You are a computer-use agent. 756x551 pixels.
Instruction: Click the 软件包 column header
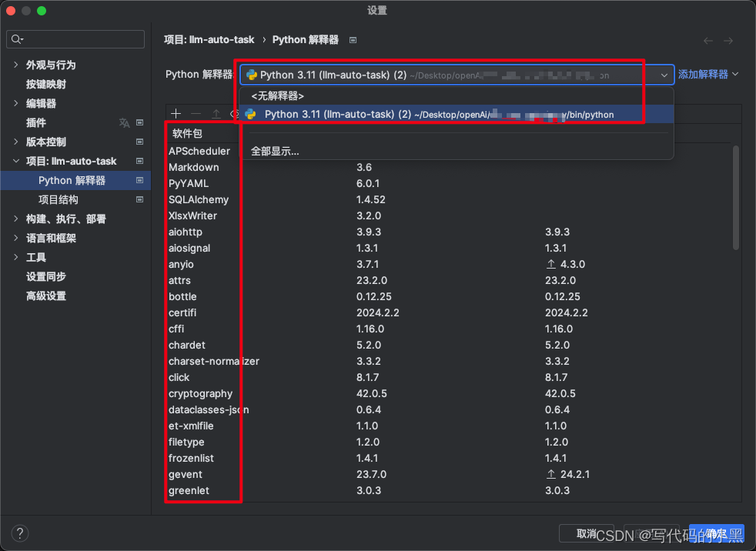tap(187, 134)
